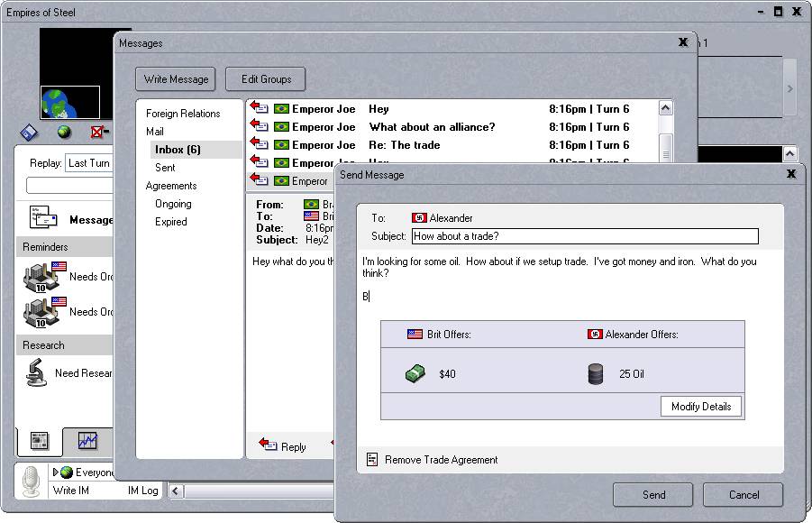
Task: Click the oil barrel icon in Alexander Offers
Action: coord(595,373)
